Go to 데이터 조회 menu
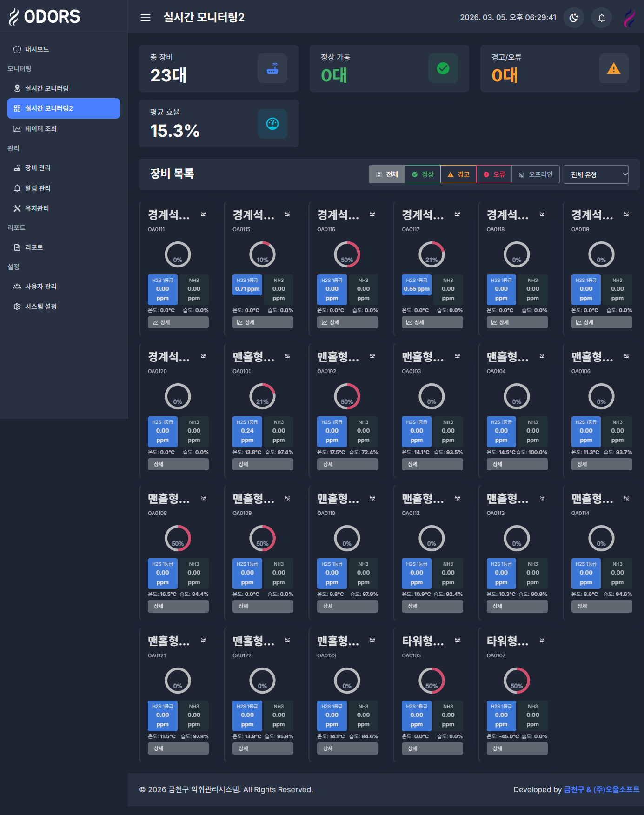 (x=41, y=129)
